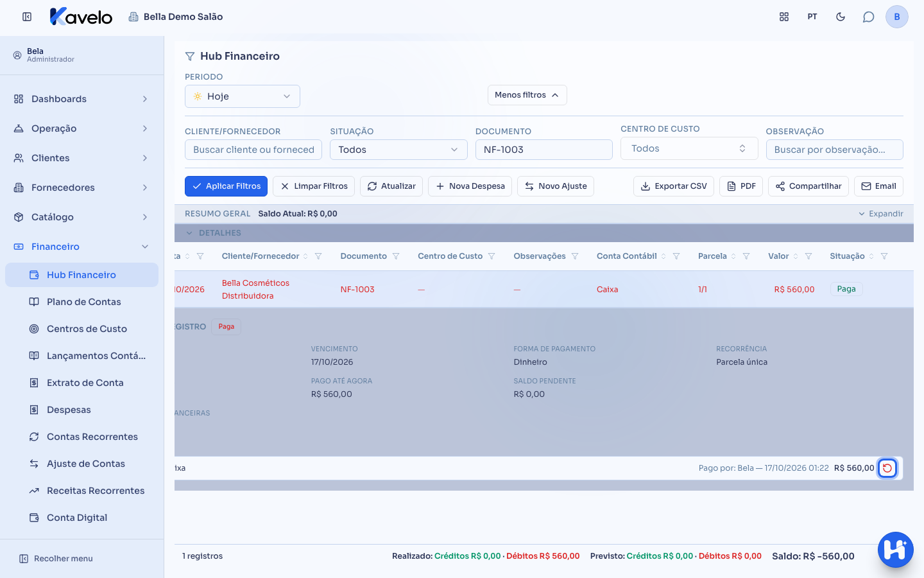
Task: Click Limpar Filtros button
Action: (314, 186)
